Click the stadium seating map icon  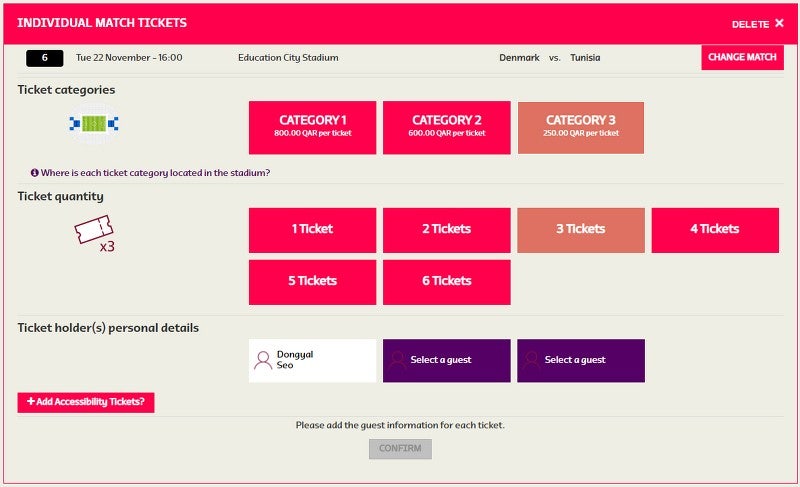(94, 123)
